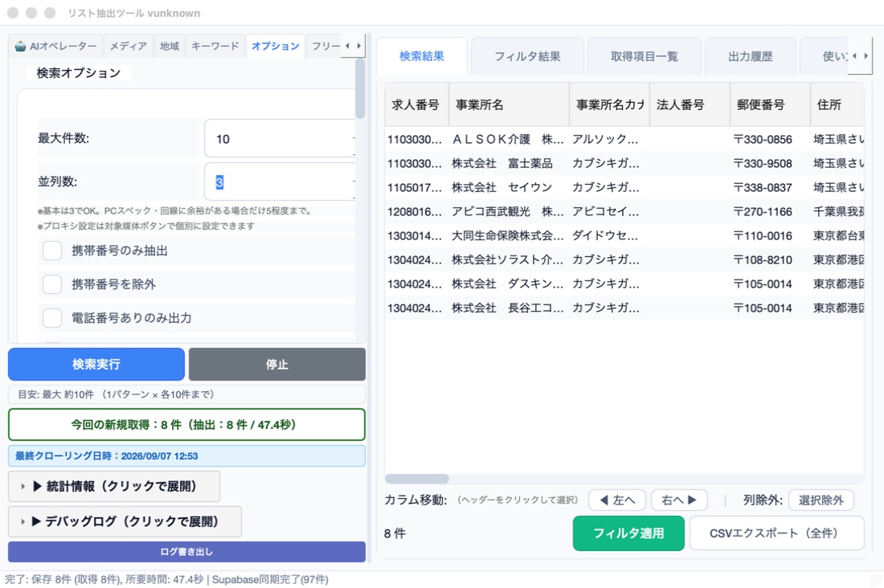Select the 株式会社 セイウン row
Image resolution: width=884 pixels, height=588 pixels.
[624, 188]
